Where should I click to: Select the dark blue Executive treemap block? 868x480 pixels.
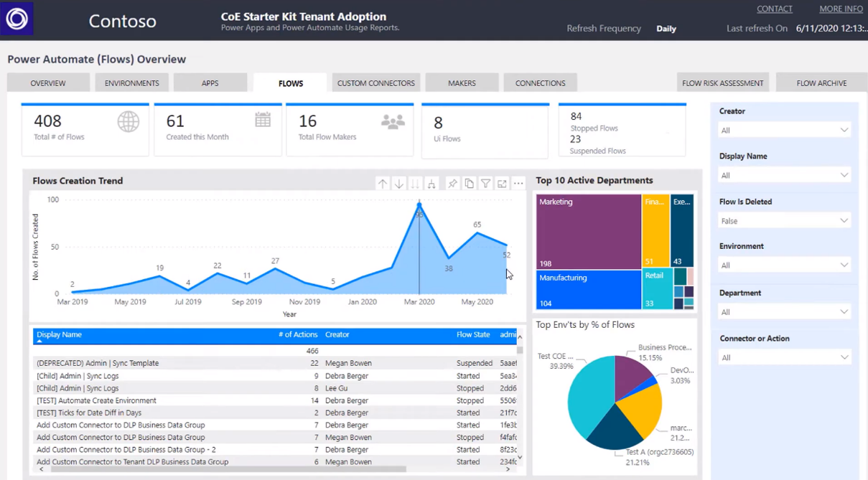click(682, 232)
